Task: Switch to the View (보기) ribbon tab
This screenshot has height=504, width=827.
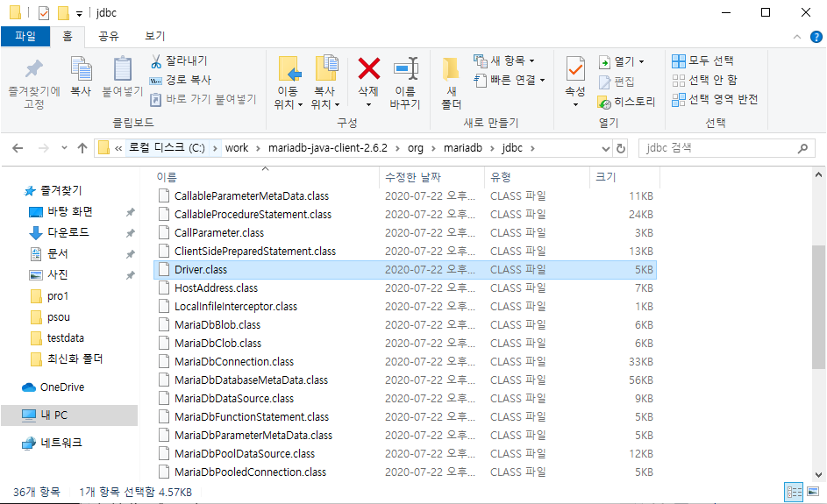Action: (x=155, y=36)
